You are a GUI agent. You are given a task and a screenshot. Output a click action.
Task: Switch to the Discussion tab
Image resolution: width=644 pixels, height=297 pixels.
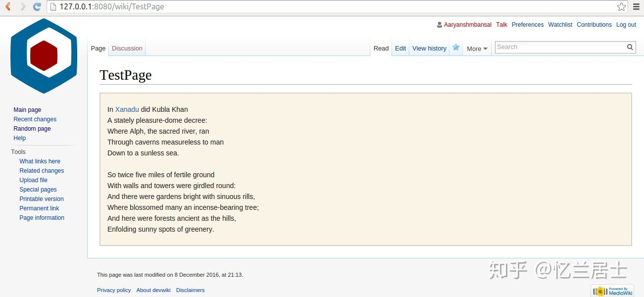click(127, 48)
